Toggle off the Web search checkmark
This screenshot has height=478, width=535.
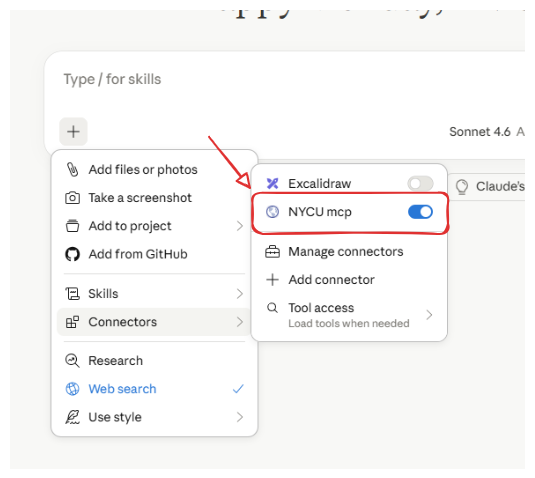pos(238,389)
